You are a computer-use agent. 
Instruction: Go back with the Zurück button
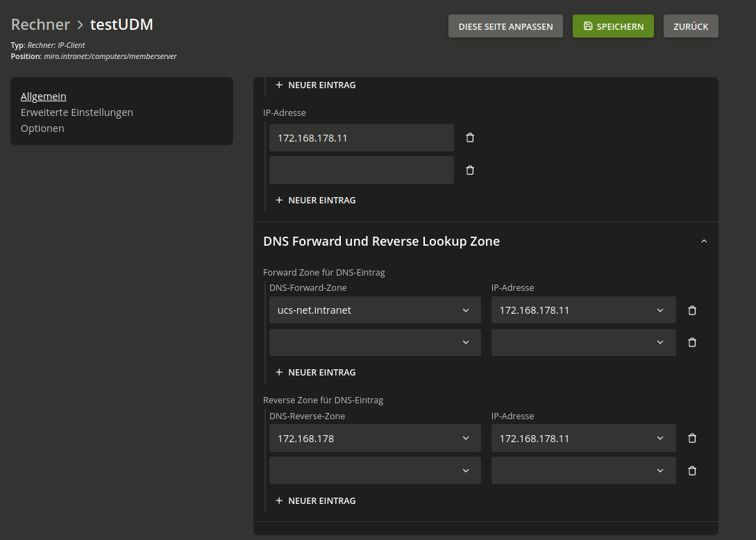pos(690,26)
